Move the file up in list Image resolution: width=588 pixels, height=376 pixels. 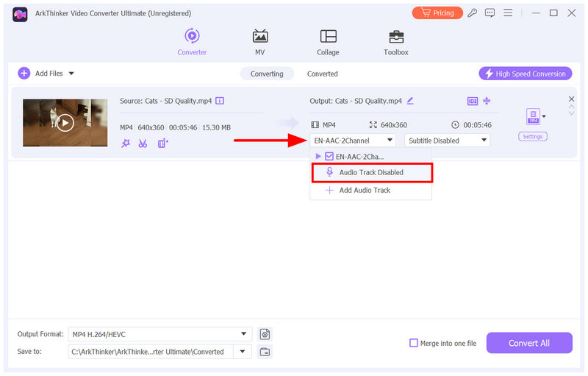pyautogui.click(x=571, y=107)
